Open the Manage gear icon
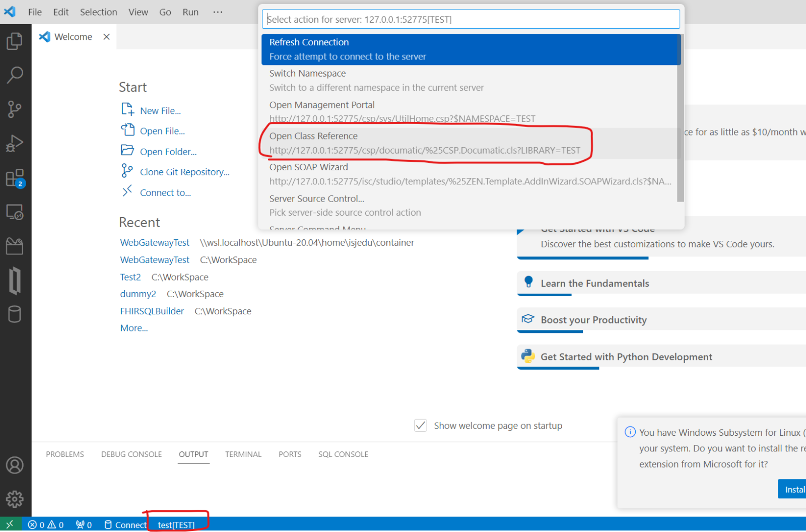Screen dimensions: 806x532 click(x=15, y=499)
